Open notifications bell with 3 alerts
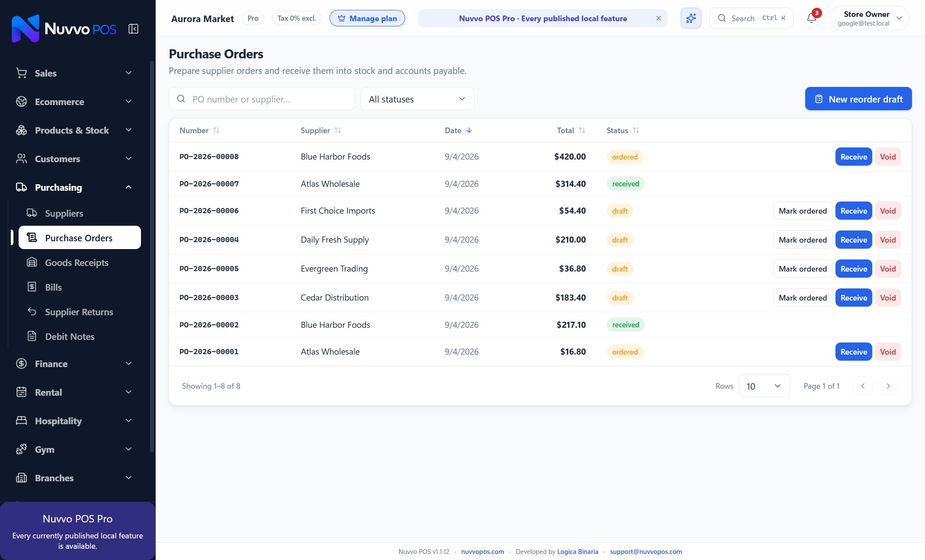The image size is (925, 560). 812,18
